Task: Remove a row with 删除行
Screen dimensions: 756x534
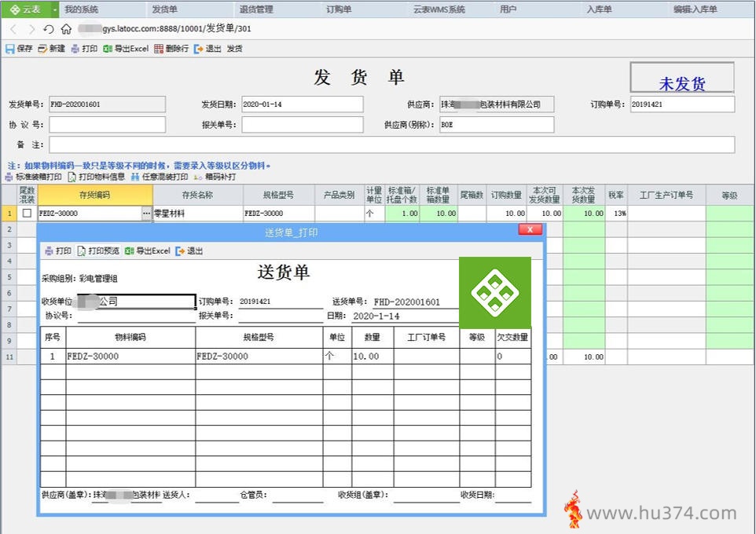Action: (171, 49)
